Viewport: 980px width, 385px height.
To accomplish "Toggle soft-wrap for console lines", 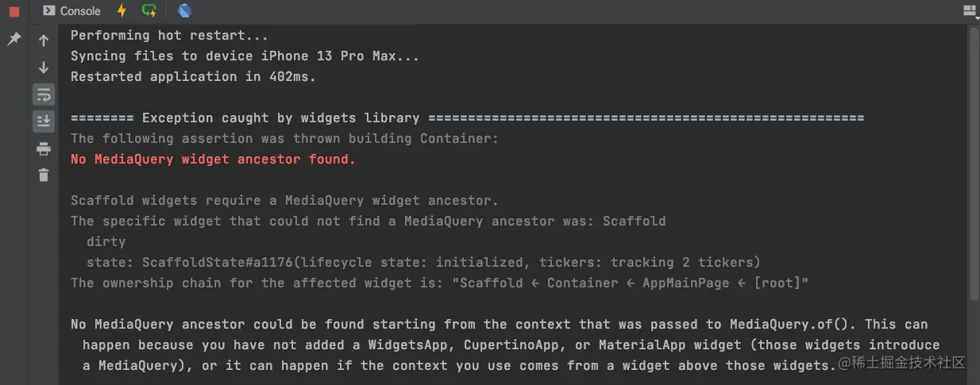I will (x=44, y=94).
